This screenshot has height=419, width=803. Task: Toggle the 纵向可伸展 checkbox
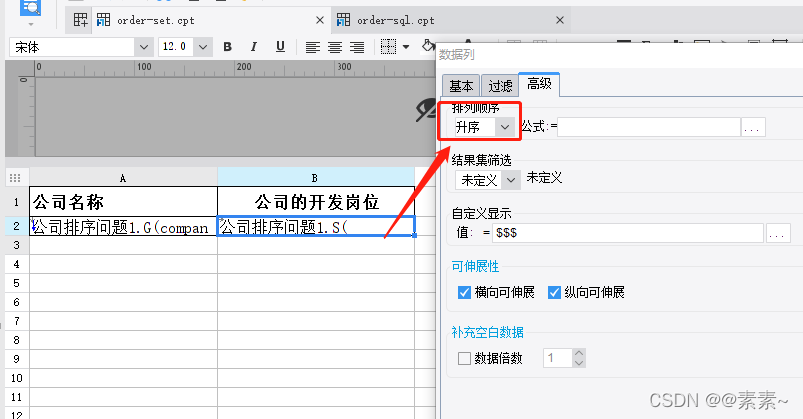pos(554,292)
